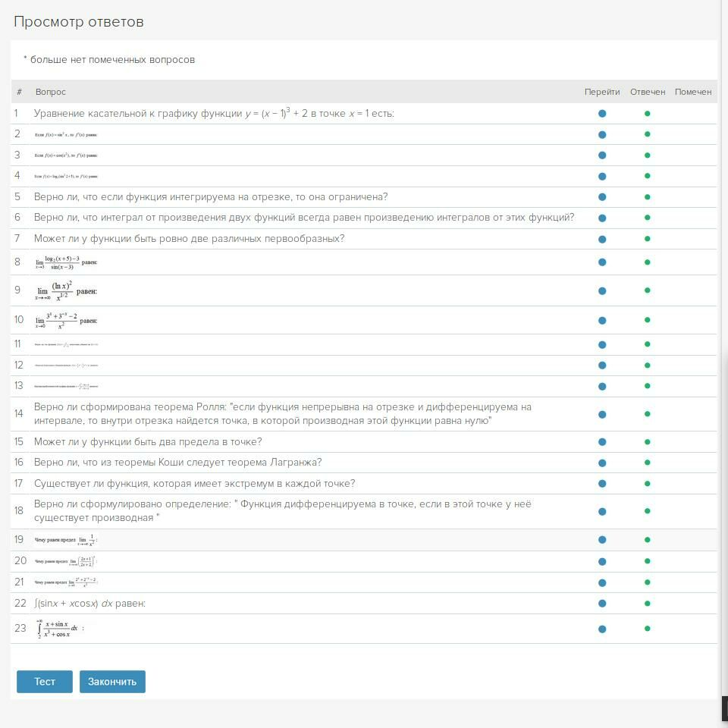Click the green answered dot for question 22

click(648, 604)
